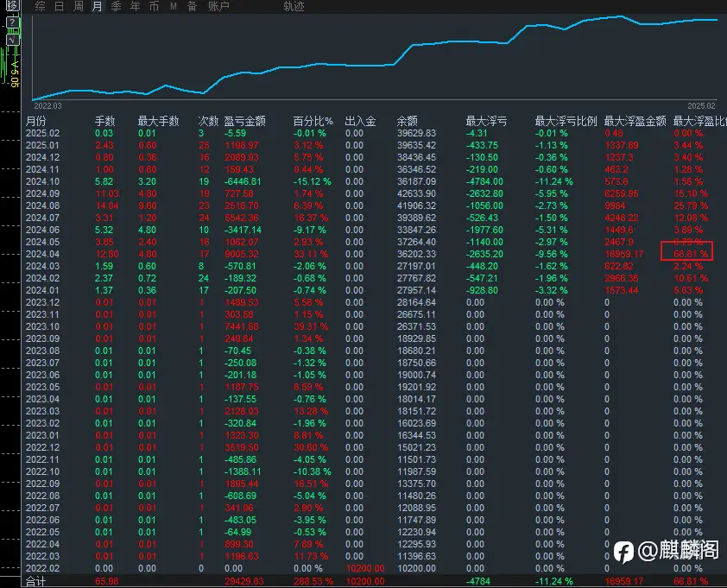Image resolution: width=727 pixels, height=588 pixels.
Task: Select the 月 monthly tab
Action: [x=97, y=6]
